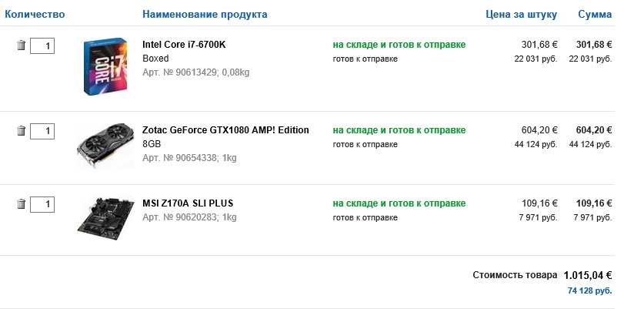Click article number 90620283 text

[189, 217]
